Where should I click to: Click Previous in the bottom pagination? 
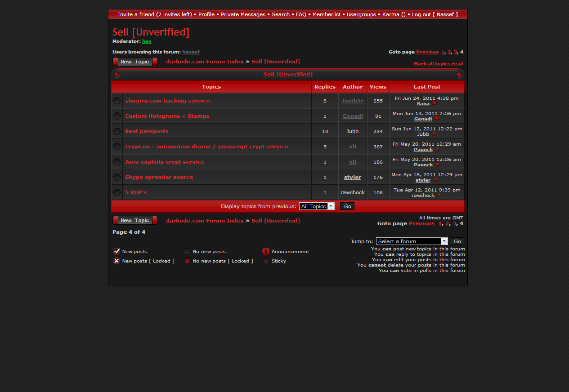click(x=421, y=223)
